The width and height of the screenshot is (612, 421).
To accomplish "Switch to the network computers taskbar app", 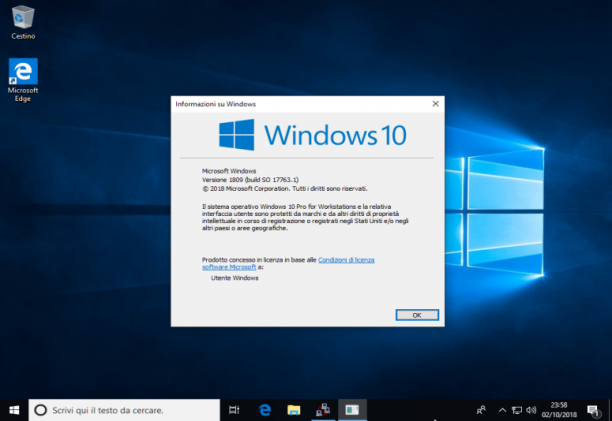I will (x=323, y=410).
